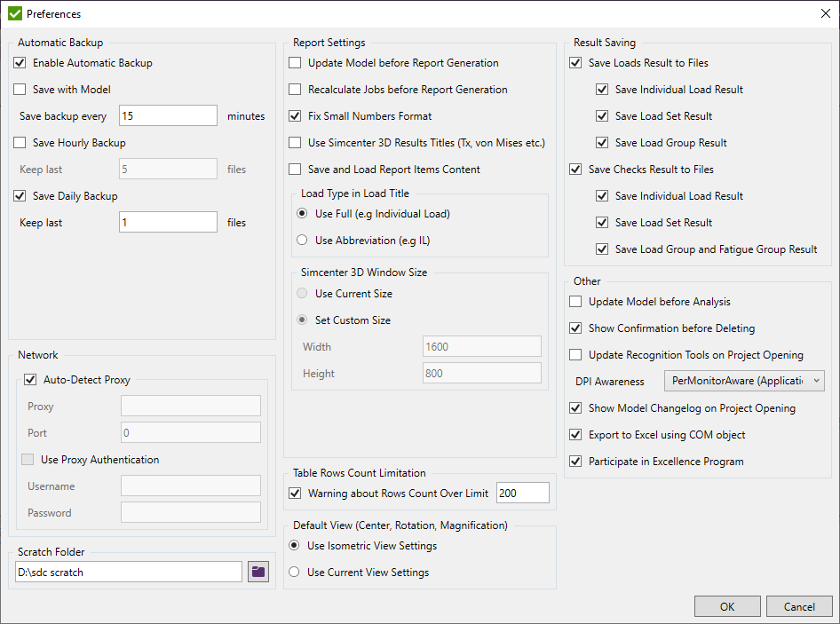Choose Use Current Size for Simcenter 3D window
The width and height of the screenshot is (840, 624).
[x=301, y=293]
